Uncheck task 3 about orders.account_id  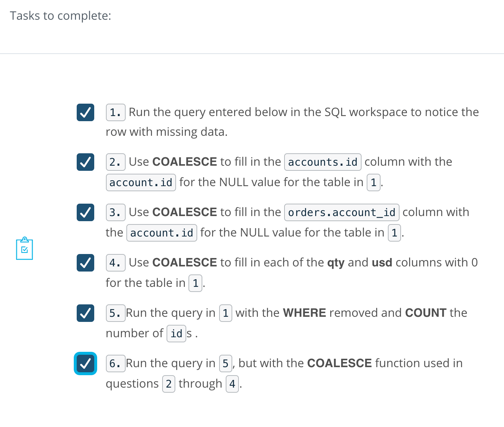[x=85, y=212]
